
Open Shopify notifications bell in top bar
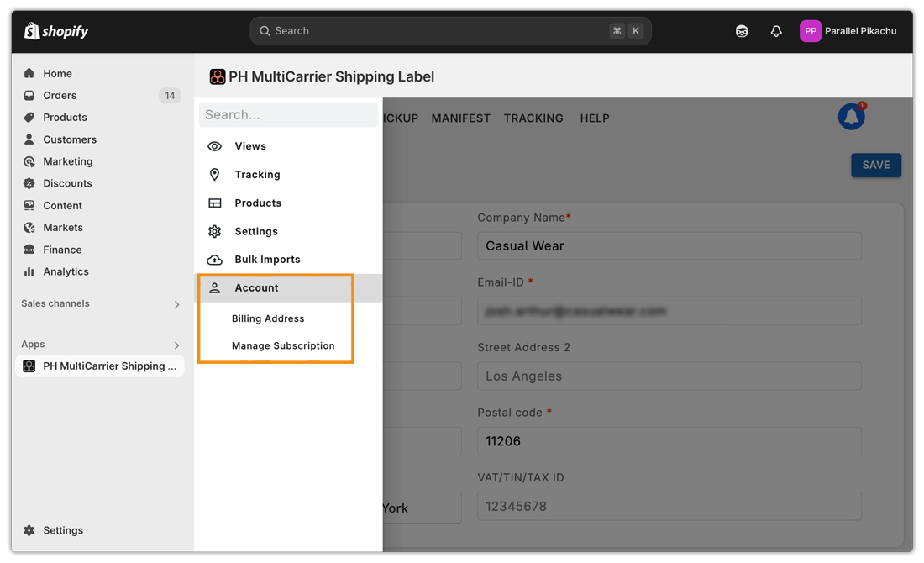tap(776, 31)
